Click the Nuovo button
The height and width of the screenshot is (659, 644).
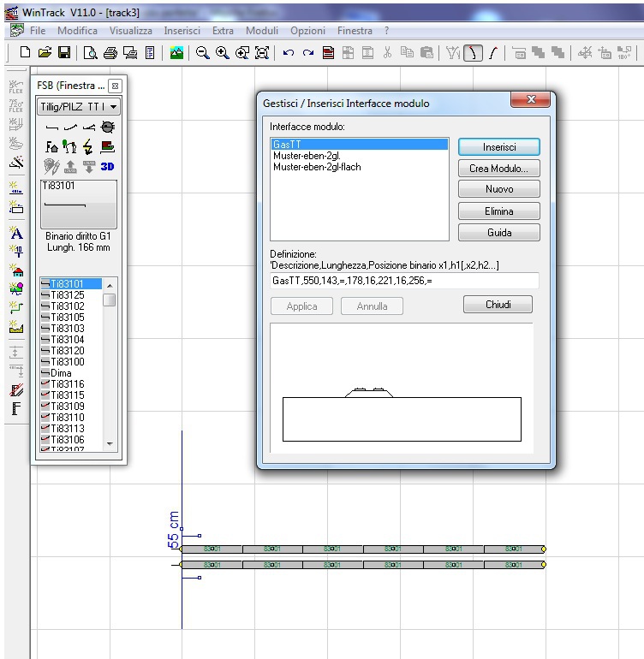pyautogui.click(x=499, y=189)
